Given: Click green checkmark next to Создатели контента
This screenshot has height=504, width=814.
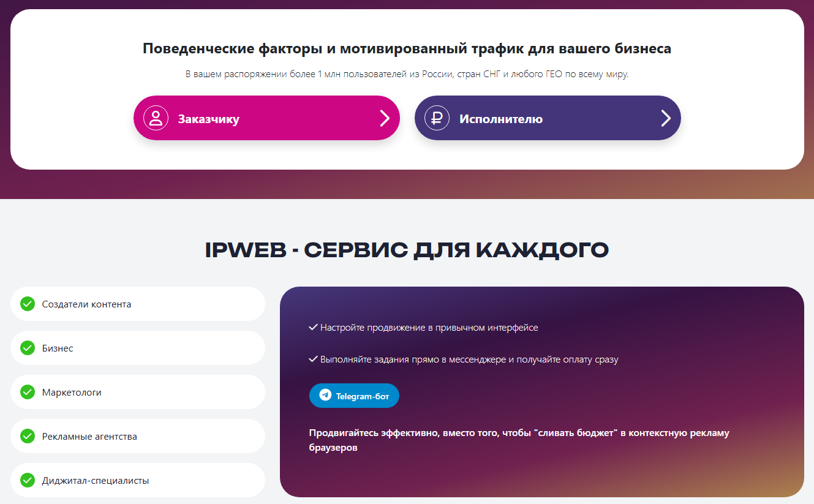Looking at the screenshot, I should point(28,304).
